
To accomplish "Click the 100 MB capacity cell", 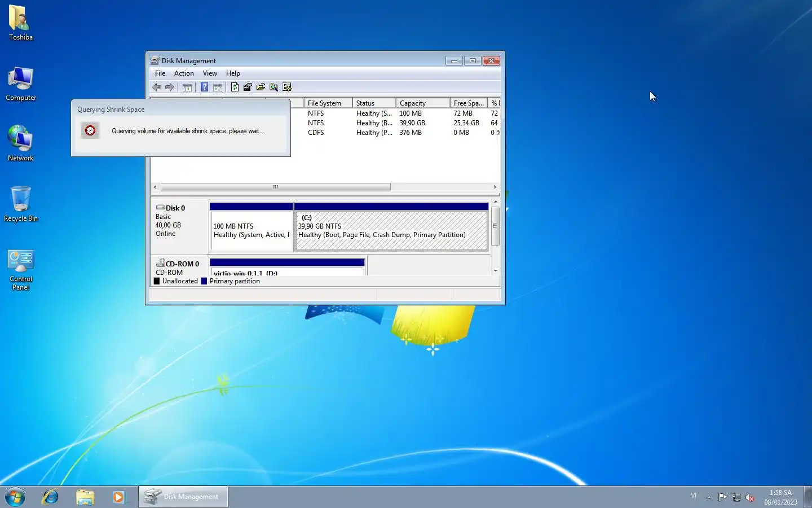I will pyautogui.click(x=411, y=113).
